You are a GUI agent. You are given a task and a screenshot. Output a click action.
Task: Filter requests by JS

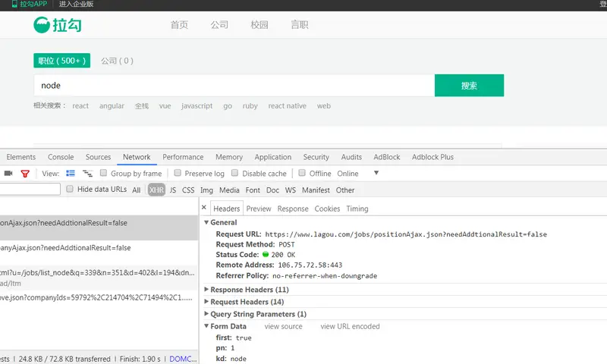[x=173, y=190]
